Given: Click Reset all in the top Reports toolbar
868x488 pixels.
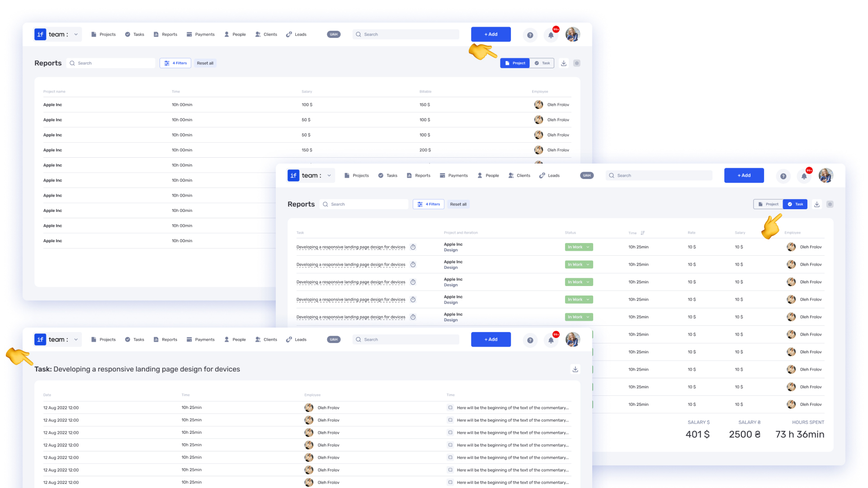Looking at the screenshot, I should coord(205,63).
